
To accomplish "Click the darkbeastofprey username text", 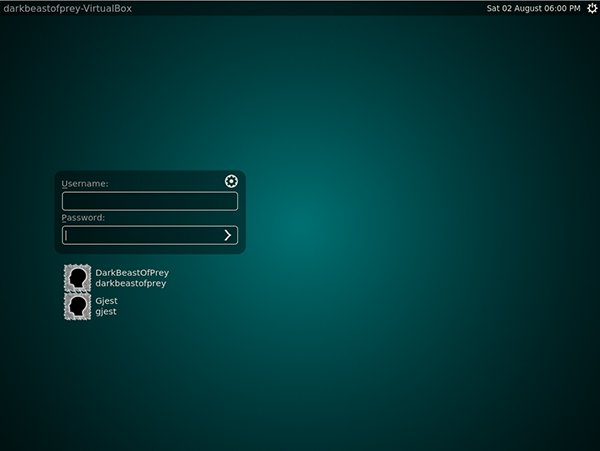I will [131, 283].
